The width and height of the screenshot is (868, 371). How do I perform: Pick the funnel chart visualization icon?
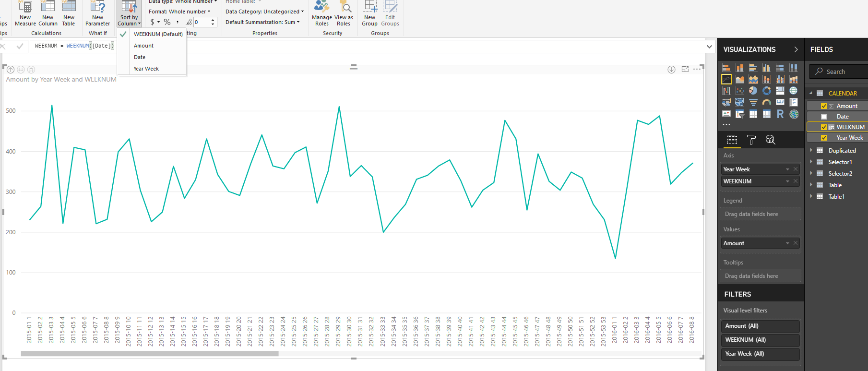coord(753,102)
